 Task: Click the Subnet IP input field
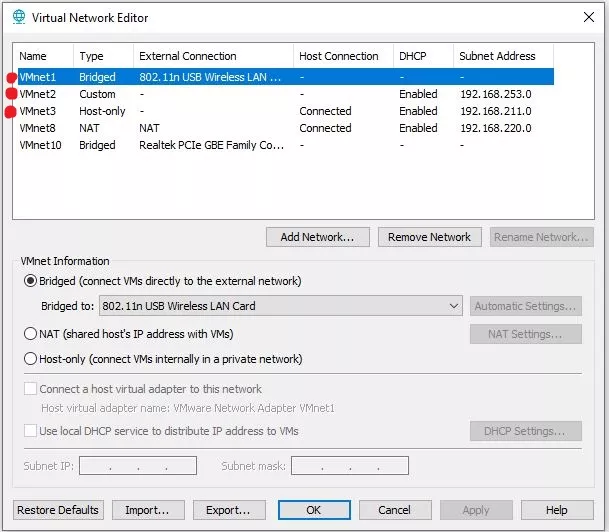(x=138, y=466)
